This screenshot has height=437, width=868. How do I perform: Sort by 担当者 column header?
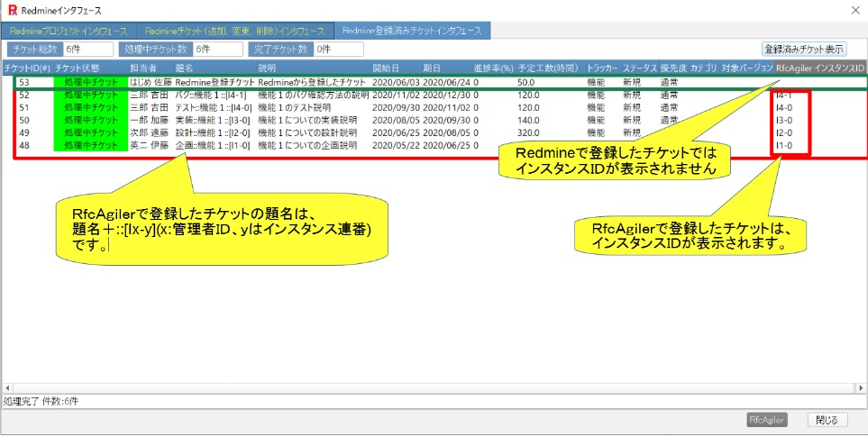150,68
